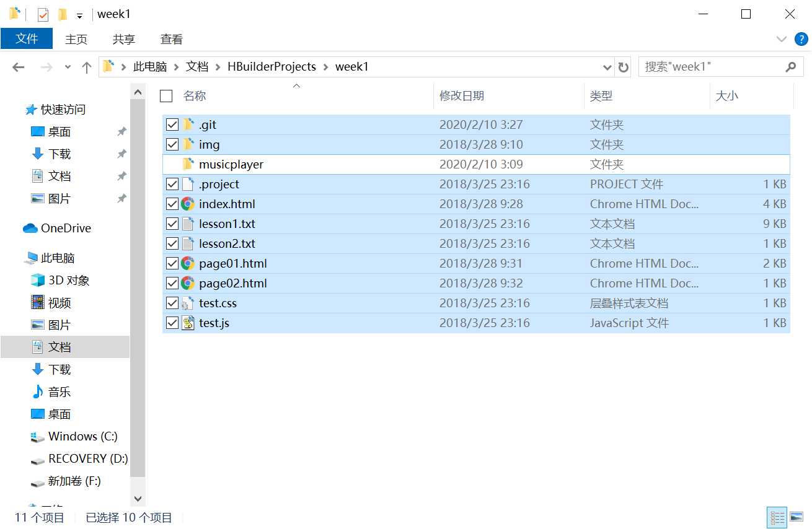This screenshot has height=529, width=812.
Task: Open 新加卷 (F:) drive
Action: point(74,481)
